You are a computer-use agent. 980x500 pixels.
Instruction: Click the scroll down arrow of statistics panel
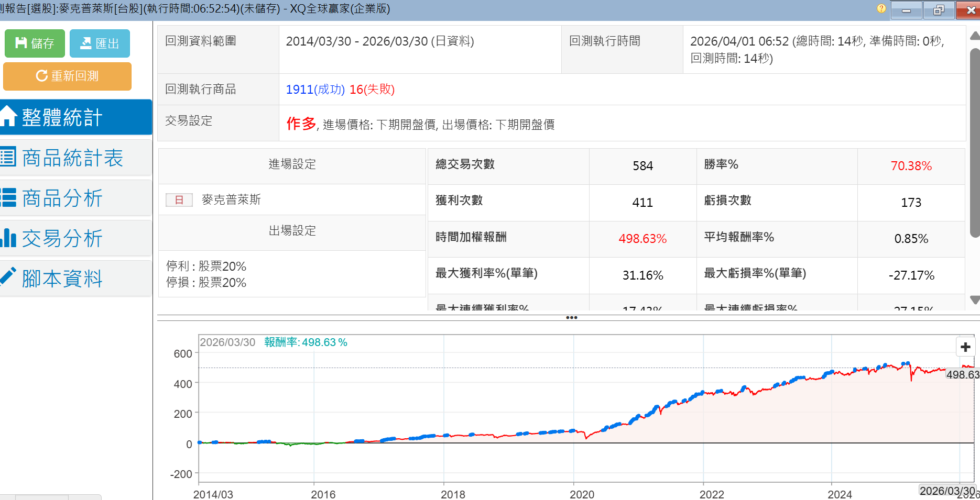(975, 300)
